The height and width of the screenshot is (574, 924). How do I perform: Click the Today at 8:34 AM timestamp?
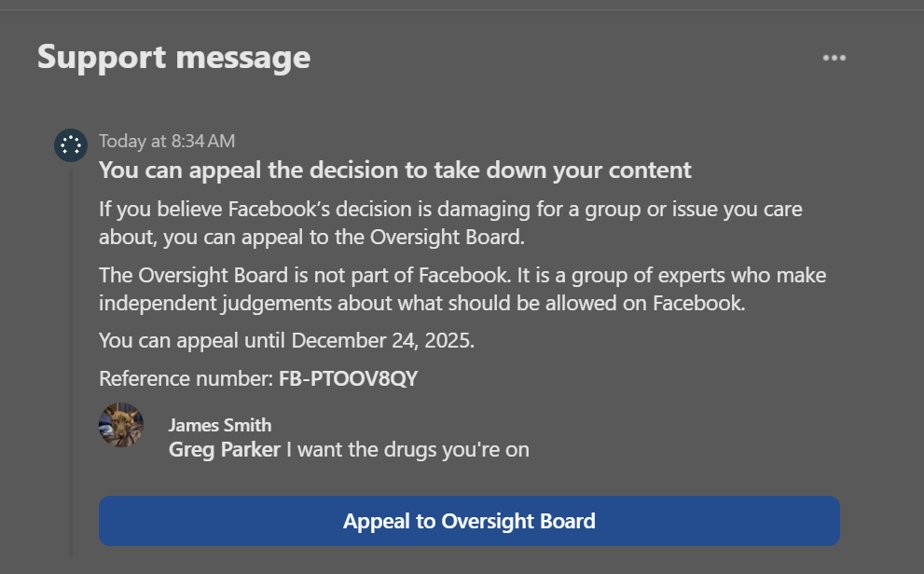[x=167, y=142]
